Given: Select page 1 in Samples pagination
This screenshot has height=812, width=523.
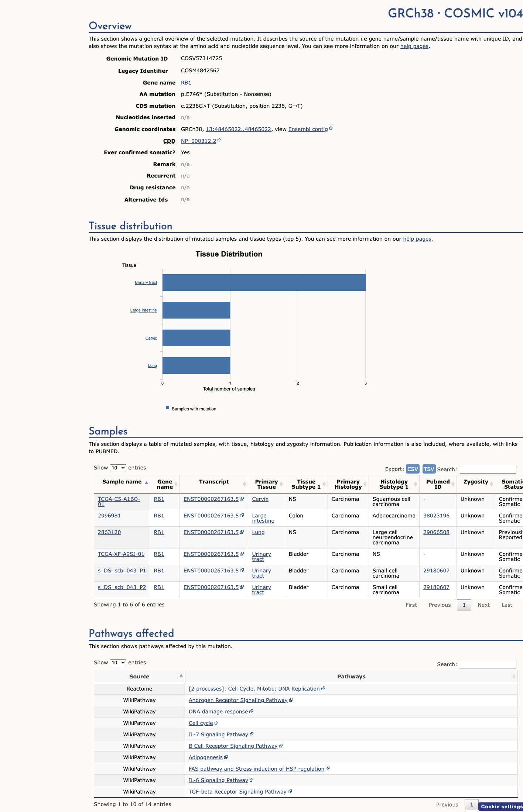Looking at the screenshot, I should [x=464, y=605].
